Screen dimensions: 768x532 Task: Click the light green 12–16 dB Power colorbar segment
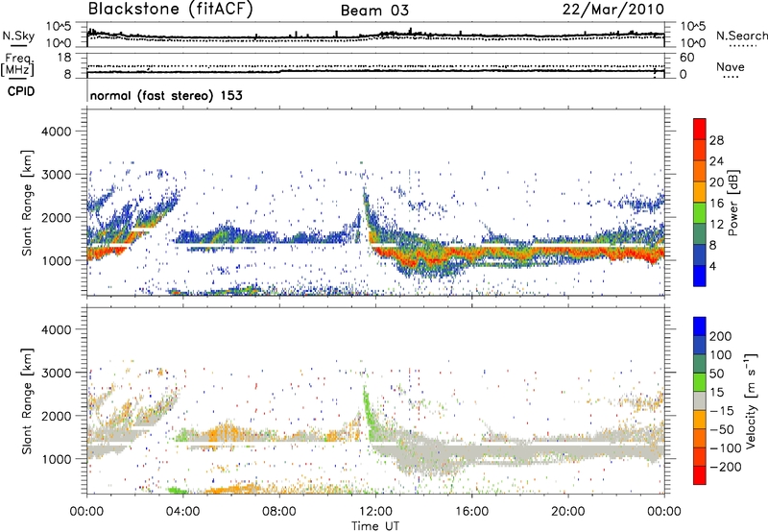coord(700,212)
